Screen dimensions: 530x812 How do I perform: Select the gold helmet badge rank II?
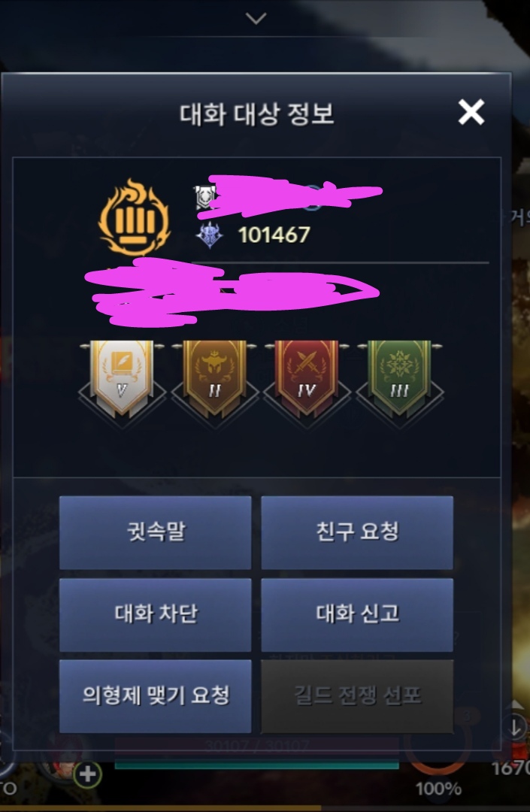tap(214, 379)
